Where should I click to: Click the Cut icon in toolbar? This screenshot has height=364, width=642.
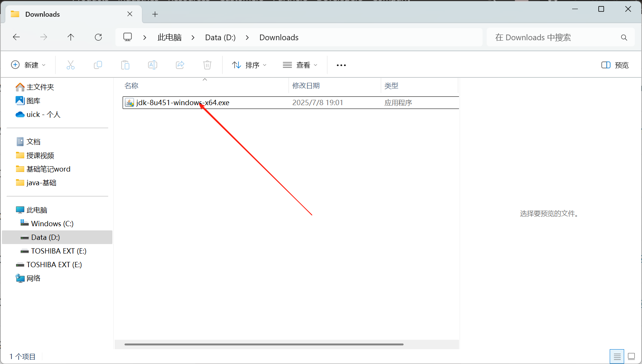point(71,65)
